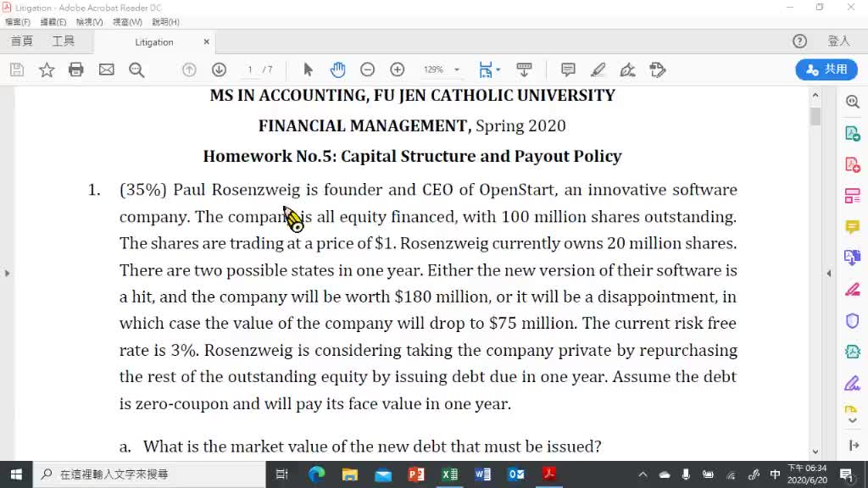Click the page number input field
The width and height of the screenshot is (868, 488).
tap(251, 69)
